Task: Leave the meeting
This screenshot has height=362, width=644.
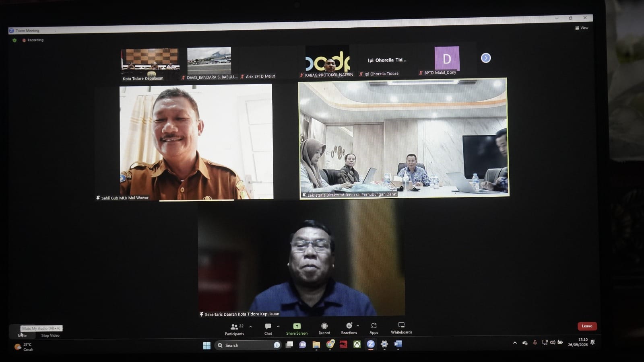Action: (x=587, y=326)
